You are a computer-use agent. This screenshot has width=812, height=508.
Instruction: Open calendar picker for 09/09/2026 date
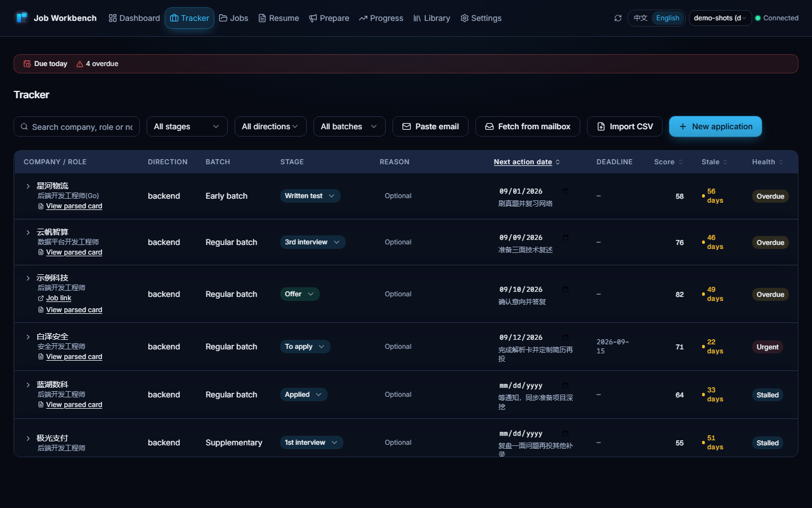click(x=566, y=237)
